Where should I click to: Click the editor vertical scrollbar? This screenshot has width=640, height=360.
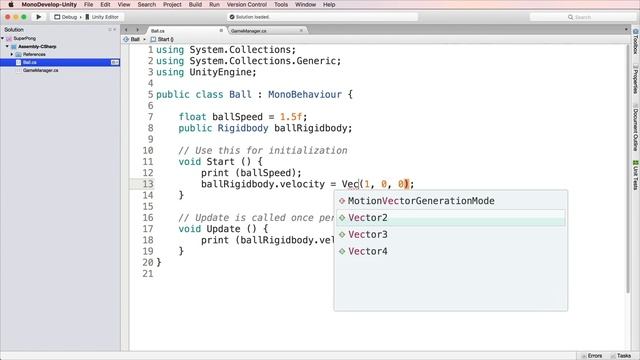[628, 169]
